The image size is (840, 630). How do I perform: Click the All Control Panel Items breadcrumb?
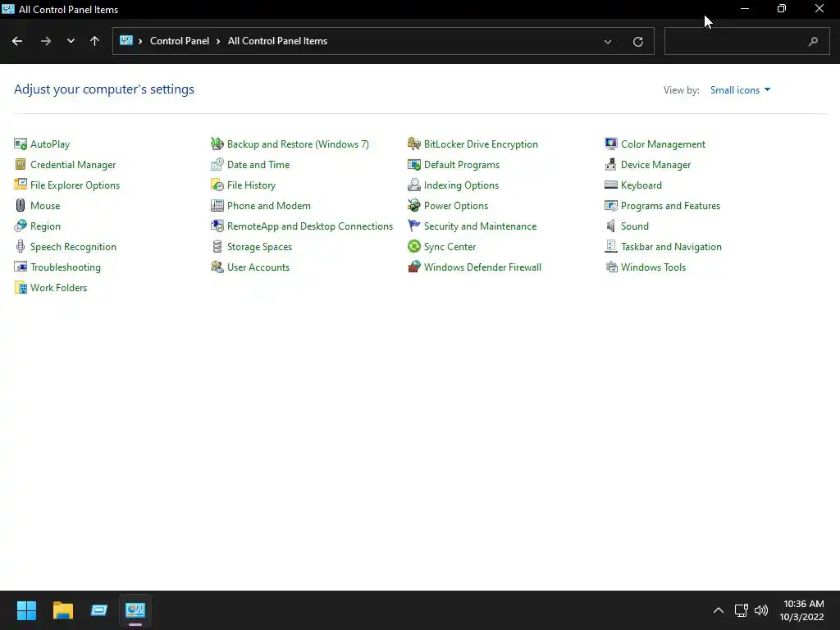[277, 41]
